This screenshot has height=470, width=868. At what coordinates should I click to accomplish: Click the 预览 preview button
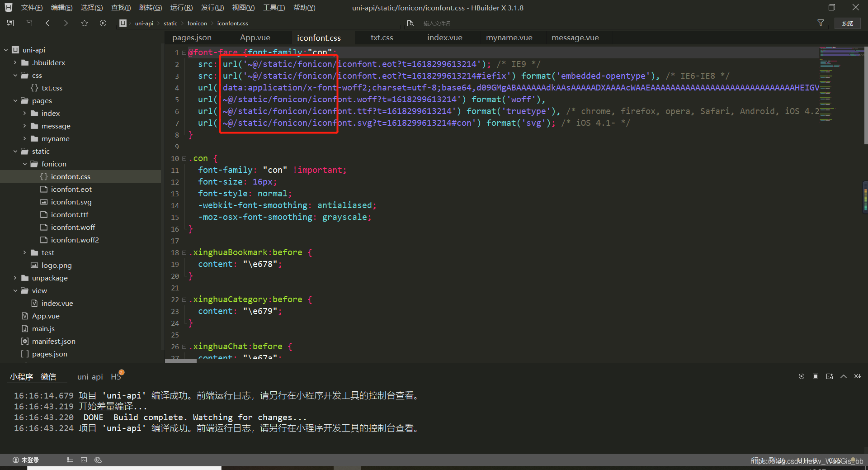[848, 23]
